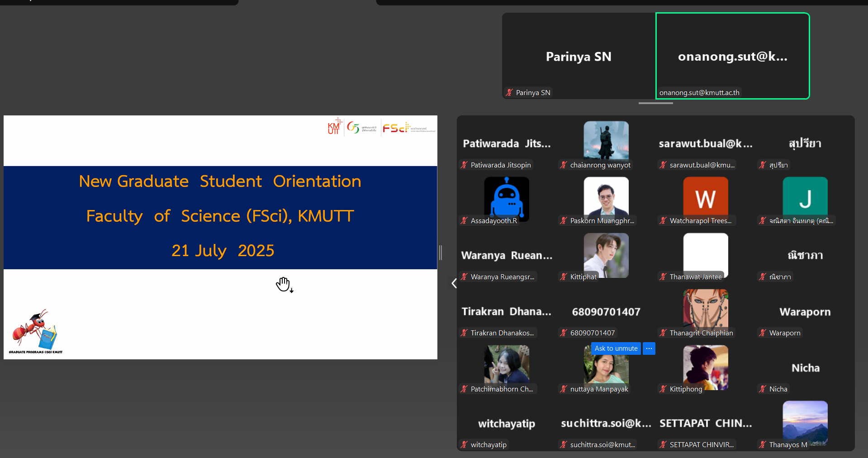
Task: Click the muted mic icon next to 68090701407
Action: (564, 333)
